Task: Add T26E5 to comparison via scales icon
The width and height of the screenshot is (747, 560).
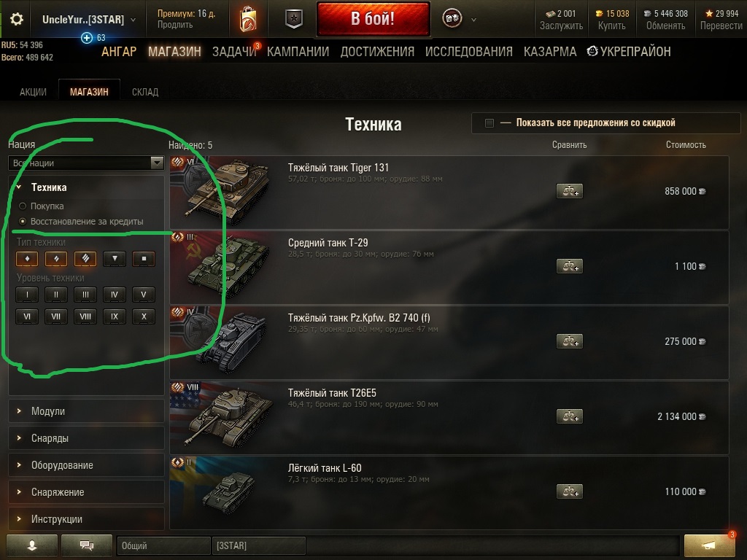Action: pos(569,416)
